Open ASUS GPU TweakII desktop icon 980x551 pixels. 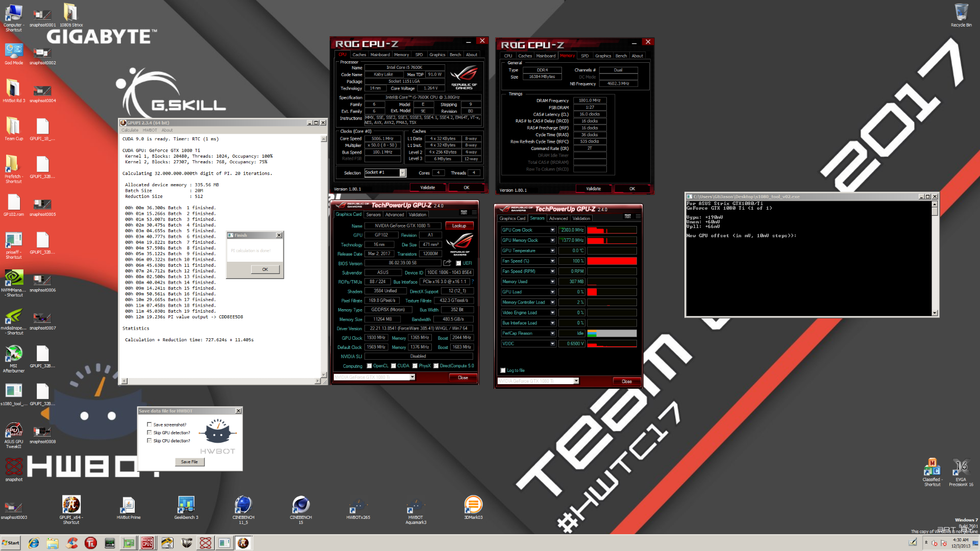(14, 435)
